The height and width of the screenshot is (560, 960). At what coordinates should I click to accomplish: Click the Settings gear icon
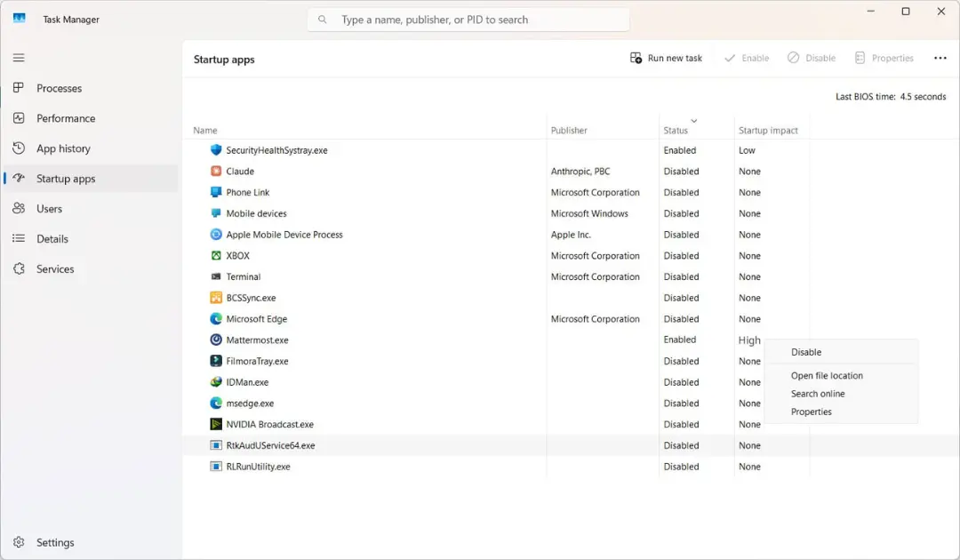coord(19,542)
